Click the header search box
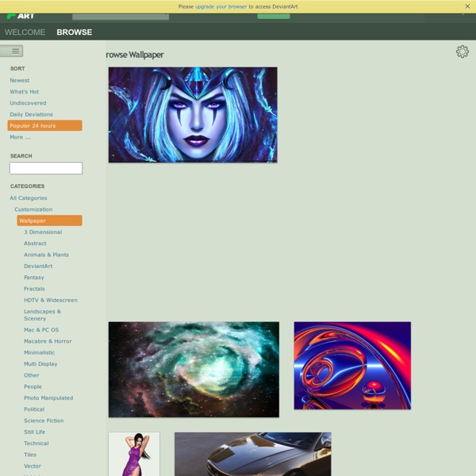This screenshot has height=476, width=476. pyautogui.click(x=121, y=17)
